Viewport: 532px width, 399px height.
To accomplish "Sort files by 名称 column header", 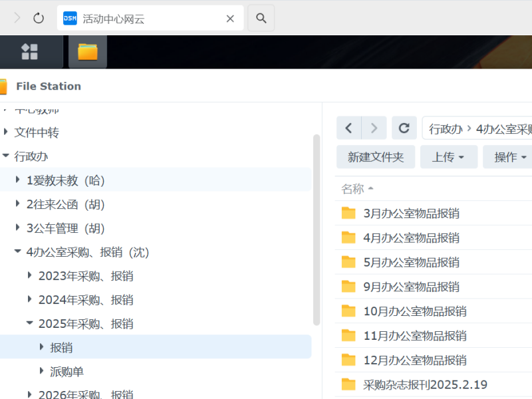I will coord(353,189).
